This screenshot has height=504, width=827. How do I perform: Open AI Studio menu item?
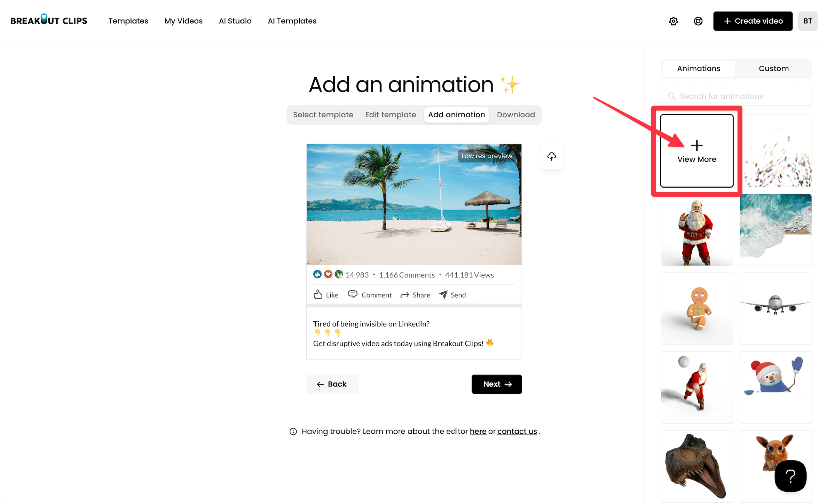tap(235, 21)
